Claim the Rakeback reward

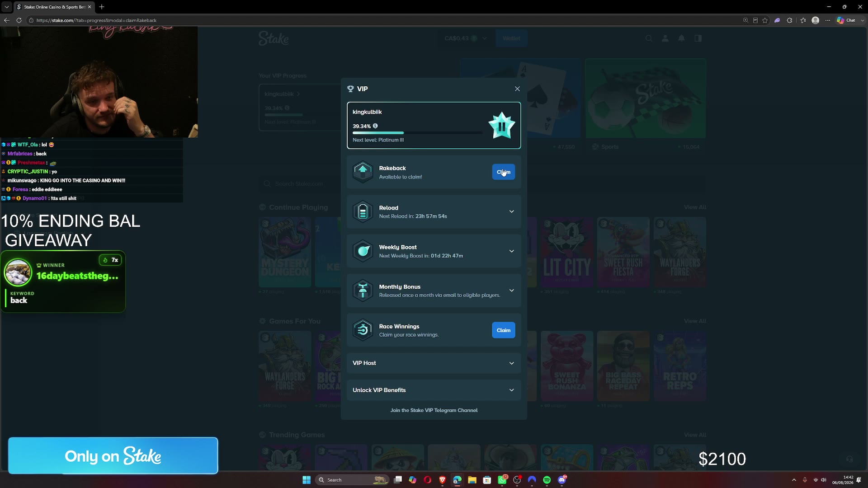pyautogui.click(x=503, y=172)
